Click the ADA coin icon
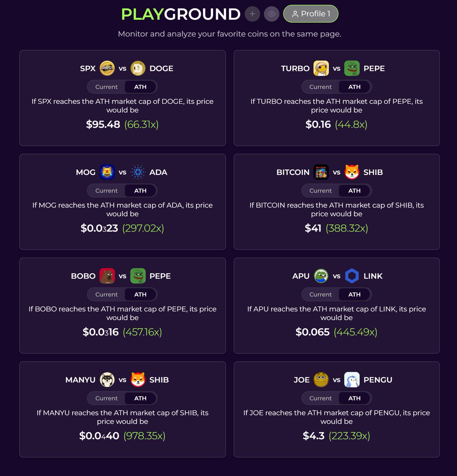The image size is (457, 476). 138,172
